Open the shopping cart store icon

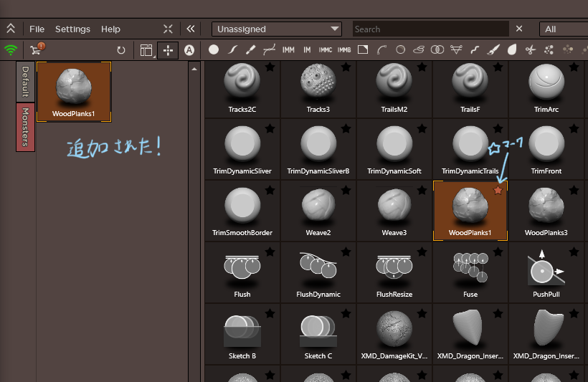[x=37, y=49]
